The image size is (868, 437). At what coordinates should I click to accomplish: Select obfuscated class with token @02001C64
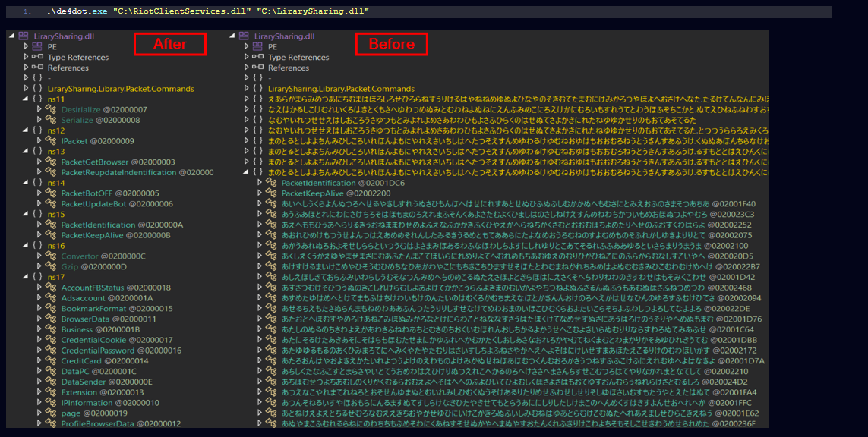pos(518,329)
